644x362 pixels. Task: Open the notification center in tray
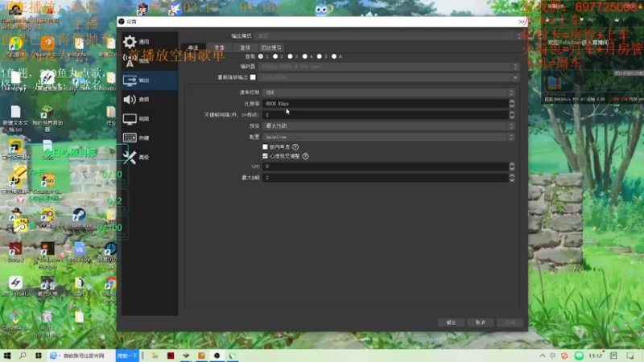(x=630, y=356)
